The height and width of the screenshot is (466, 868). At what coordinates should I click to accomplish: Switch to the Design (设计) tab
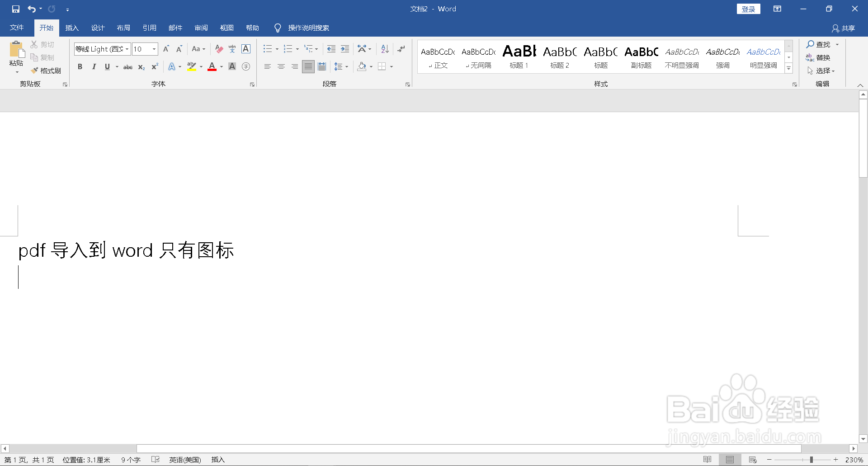tap(98, 28)
